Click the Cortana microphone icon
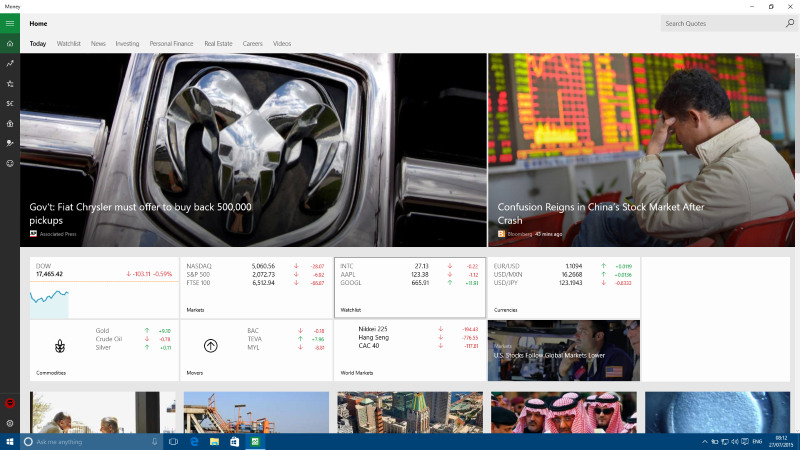 click(x=155, y=441)
